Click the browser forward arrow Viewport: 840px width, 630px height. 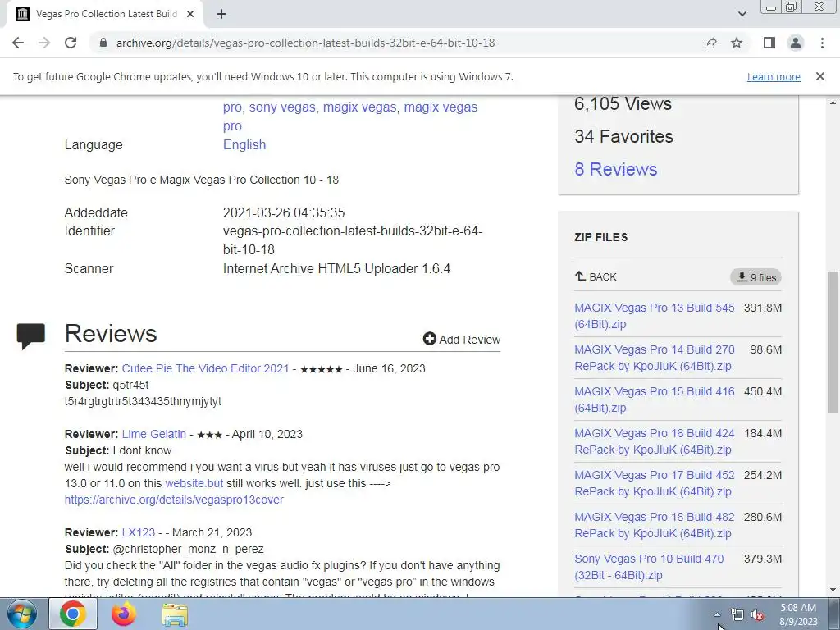[x=44, y=43]
